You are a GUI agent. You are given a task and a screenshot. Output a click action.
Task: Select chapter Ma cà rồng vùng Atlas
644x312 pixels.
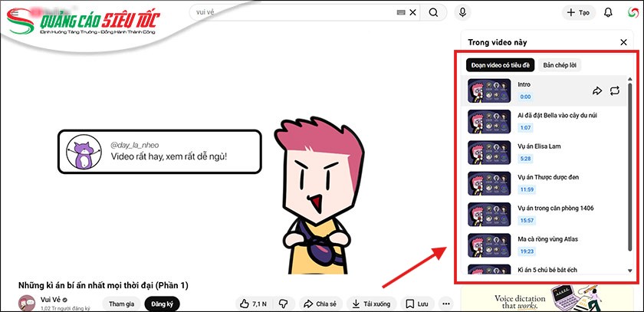pos(548,239)
